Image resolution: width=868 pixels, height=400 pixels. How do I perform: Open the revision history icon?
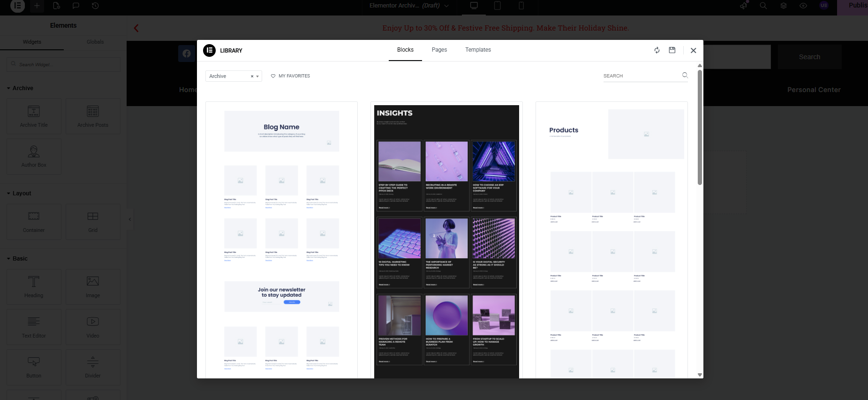click(95, 6)
